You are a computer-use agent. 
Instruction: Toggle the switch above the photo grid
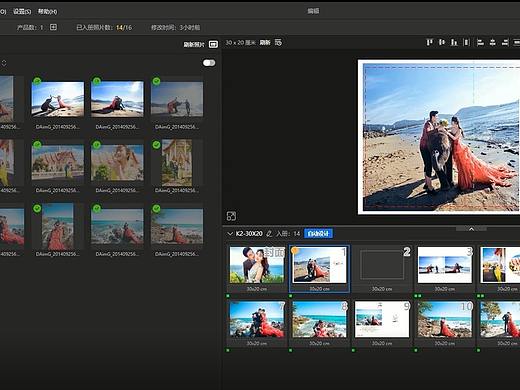click(209, 63)
